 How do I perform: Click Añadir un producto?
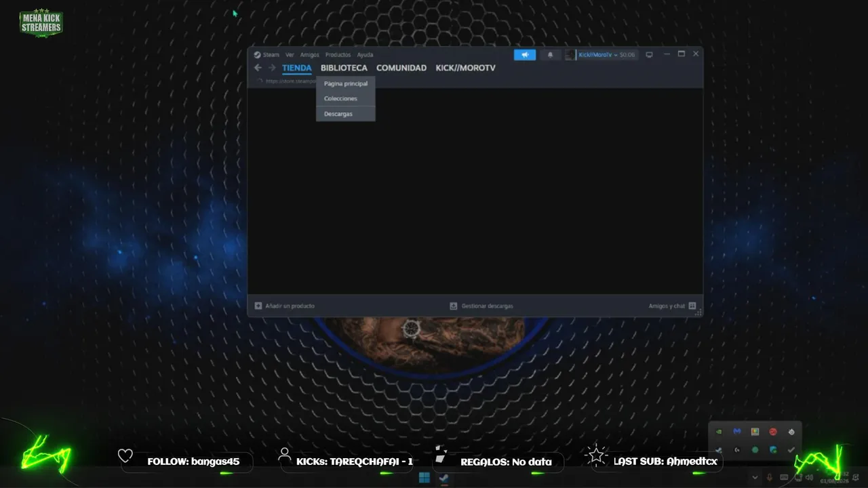(290, 306)
